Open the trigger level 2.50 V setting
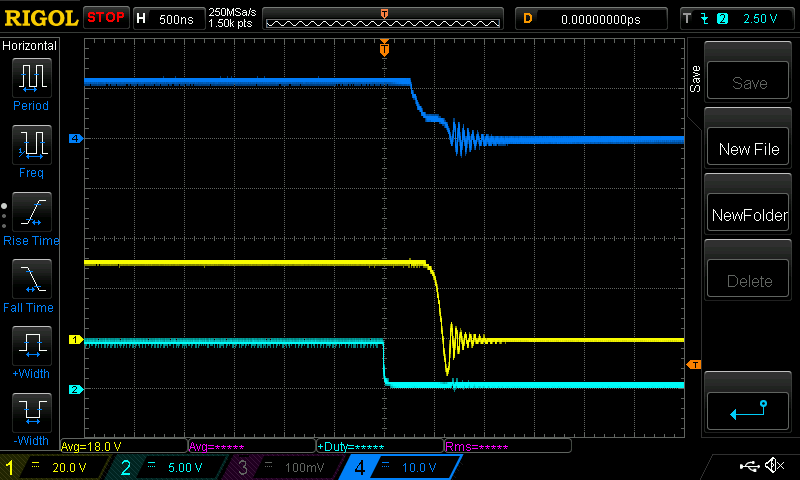This screenshot has width=800, height=480. [738, 18]
